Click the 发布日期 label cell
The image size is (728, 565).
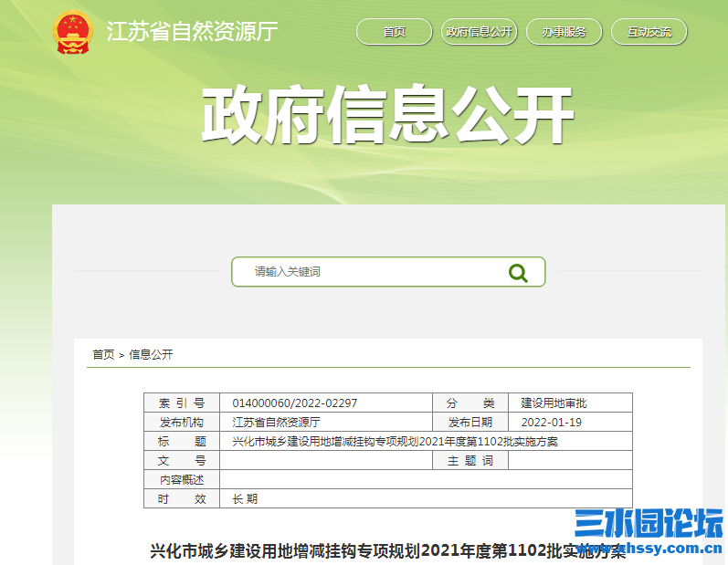[x=470, y=422]
